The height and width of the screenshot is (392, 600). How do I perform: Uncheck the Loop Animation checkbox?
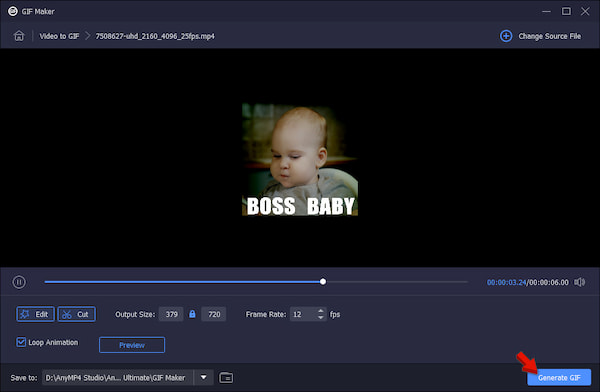click(21, 342)
